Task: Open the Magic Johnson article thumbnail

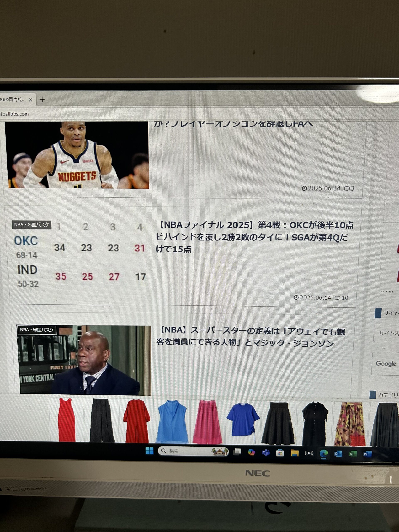Action: (x=84, y=360)
